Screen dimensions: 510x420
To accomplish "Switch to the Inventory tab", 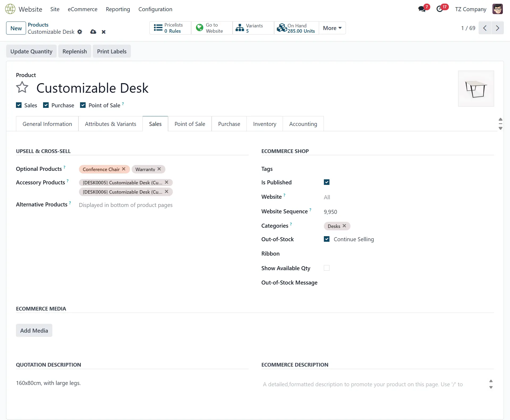I will point(264,124).
